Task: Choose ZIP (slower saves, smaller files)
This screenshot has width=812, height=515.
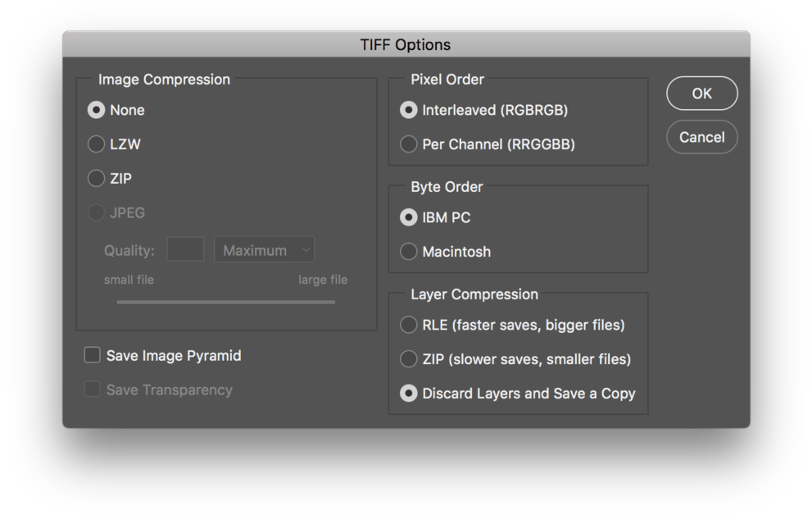Action: click(x=409, y=359)
